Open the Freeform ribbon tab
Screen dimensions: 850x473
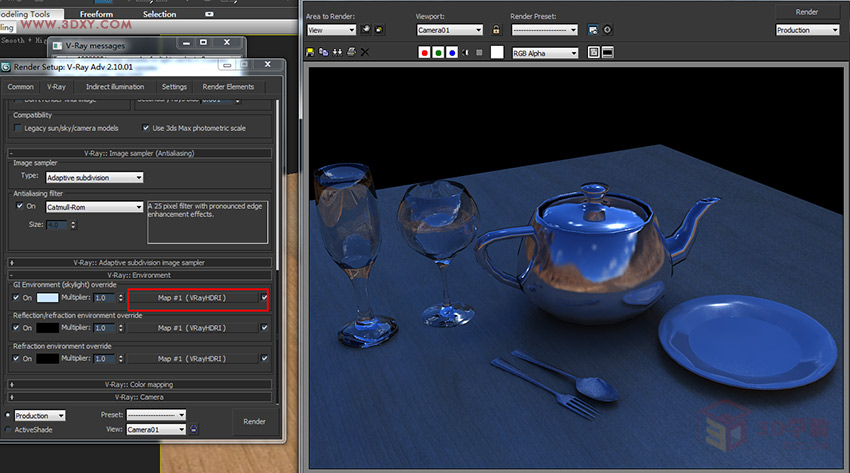[96, 14]
